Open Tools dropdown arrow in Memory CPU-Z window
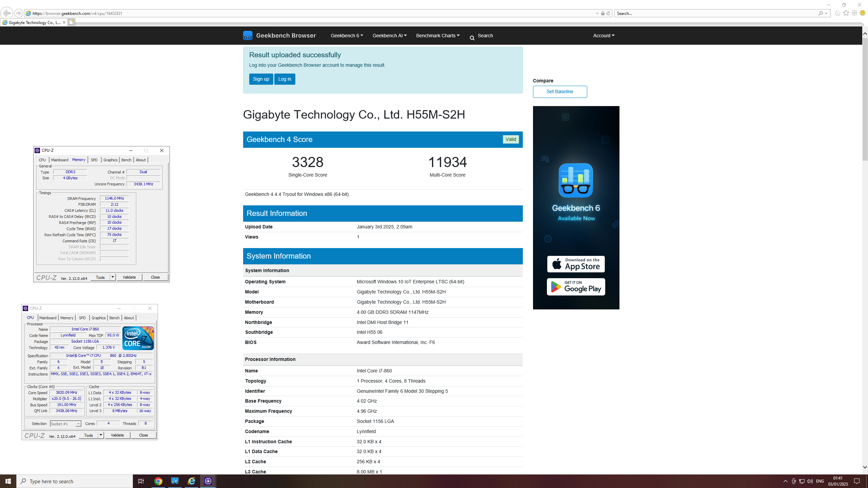Screen dimensions: 868x488 pyautogui.click(x=113, y=277)
